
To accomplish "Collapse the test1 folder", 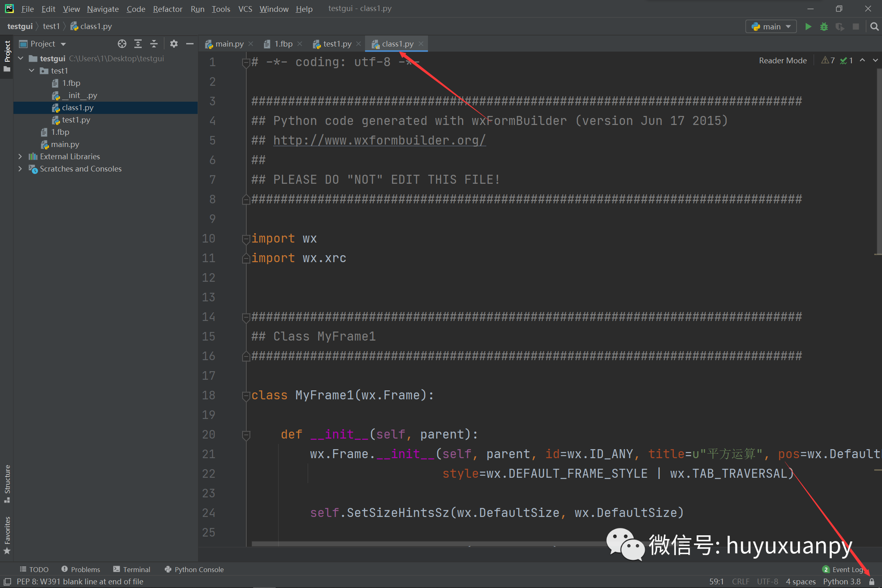I will (x=32, y=70).
